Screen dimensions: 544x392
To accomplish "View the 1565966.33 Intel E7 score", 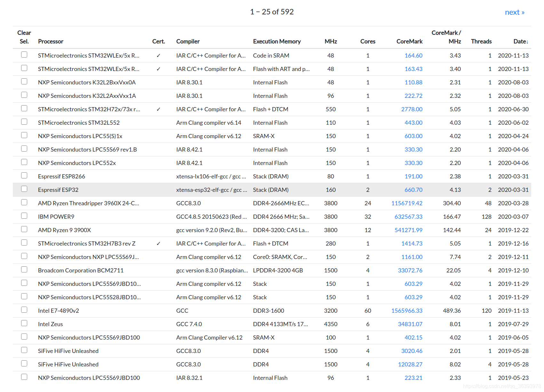I will (x=407, y=310).
